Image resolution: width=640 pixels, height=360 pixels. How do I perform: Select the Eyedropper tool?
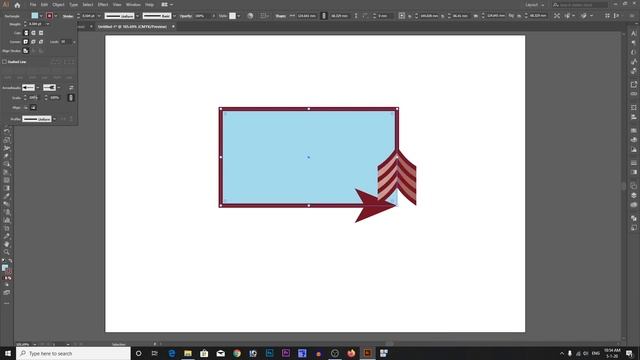[x=7, y=196]
